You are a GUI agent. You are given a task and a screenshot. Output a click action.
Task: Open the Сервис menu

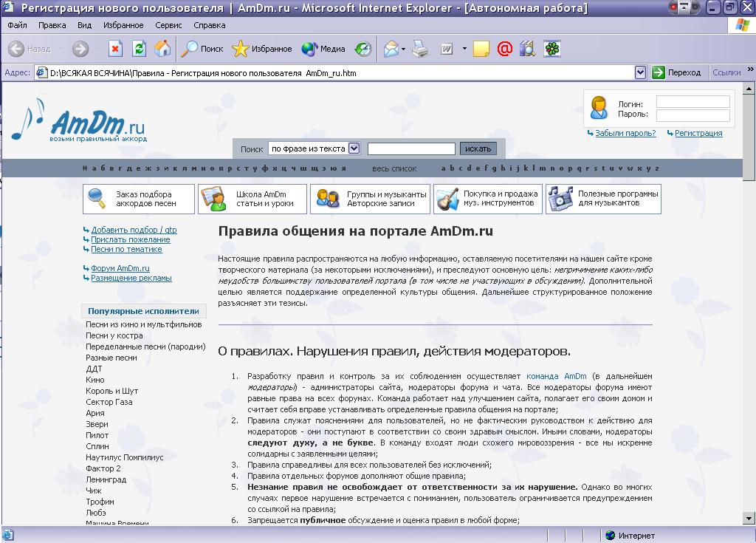tap(168, 25)
